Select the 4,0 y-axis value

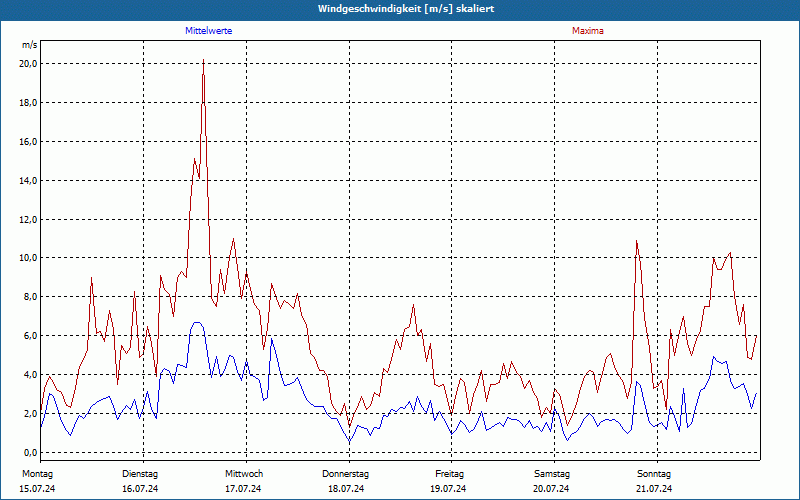(x=30, y=374)
